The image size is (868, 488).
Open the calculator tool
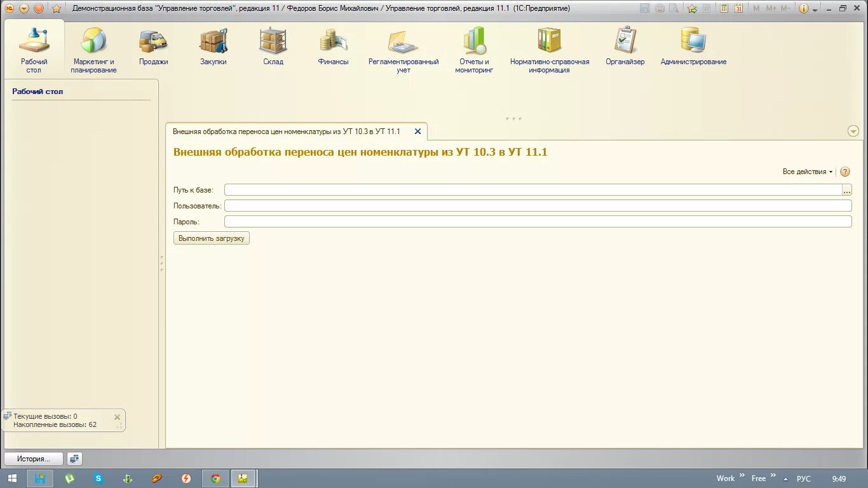724,8
